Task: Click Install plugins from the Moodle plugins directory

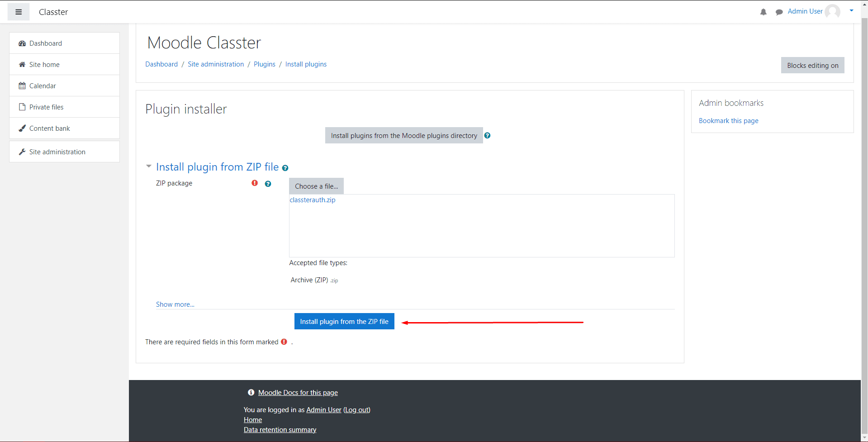Action: (x=404, y=135)
